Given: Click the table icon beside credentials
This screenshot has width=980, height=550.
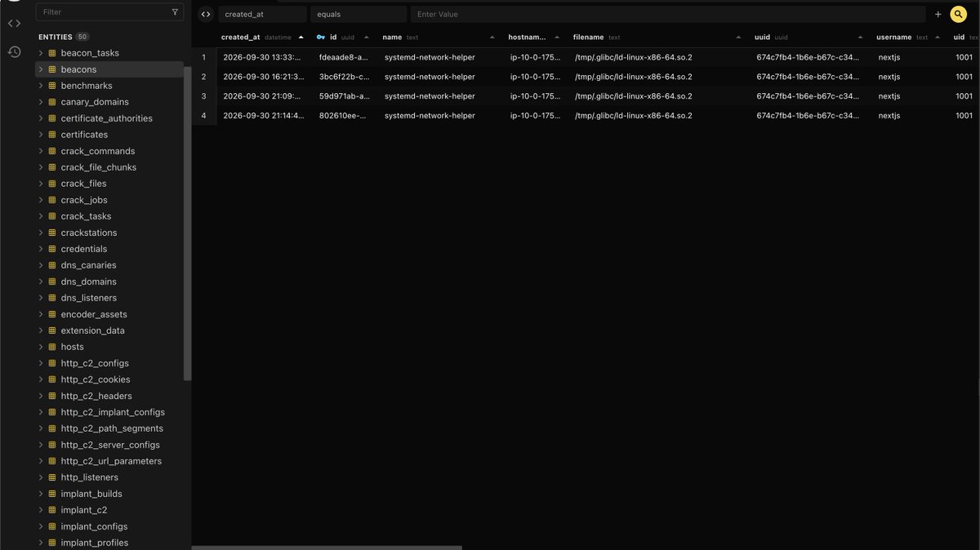Looking at the screenshot, I should pos(52,249).
